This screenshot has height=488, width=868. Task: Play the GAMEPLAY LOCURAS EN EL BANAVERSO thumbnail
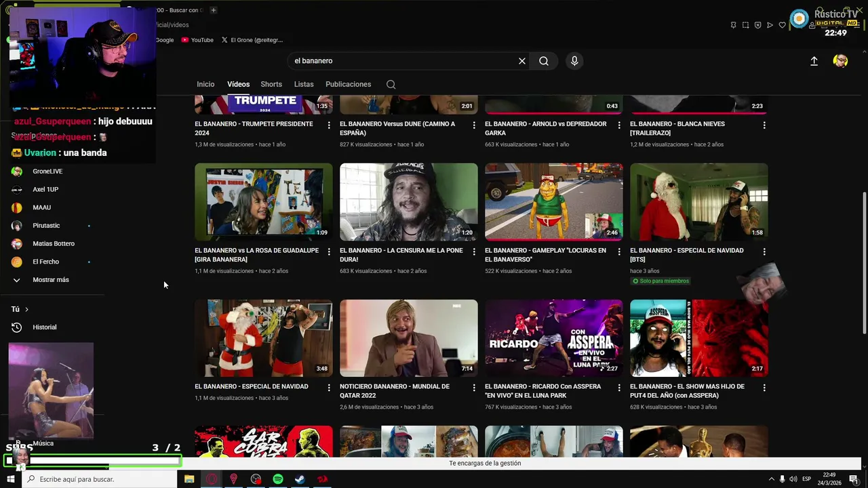click(554, 202)
